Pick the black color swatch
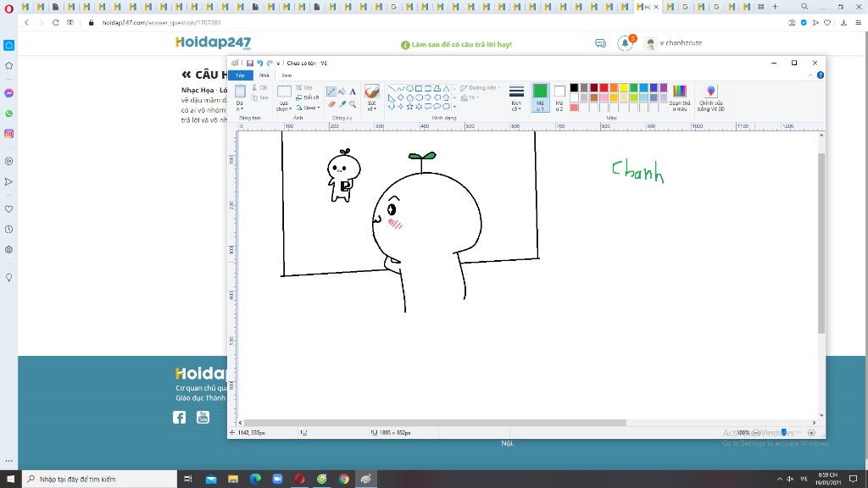The height and width of the screenshot is (488, 868). pos(574,87)
